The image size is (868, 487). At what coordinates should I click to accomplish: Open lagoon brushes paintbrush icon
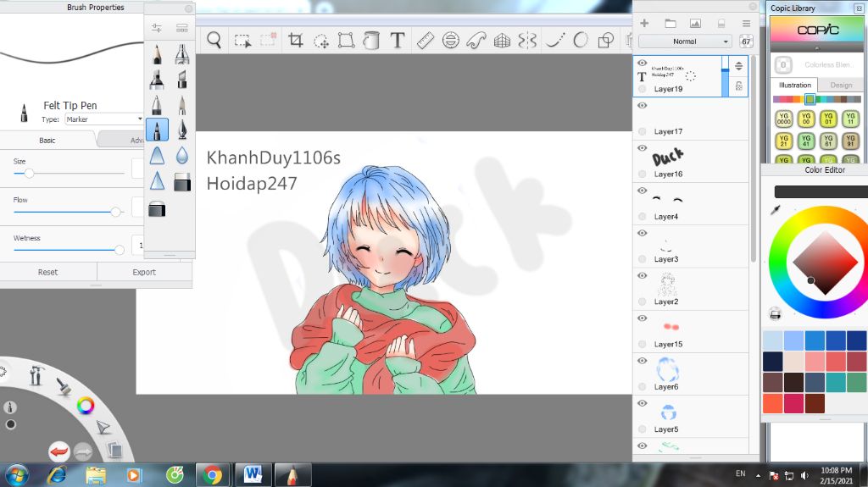(64, 386)
